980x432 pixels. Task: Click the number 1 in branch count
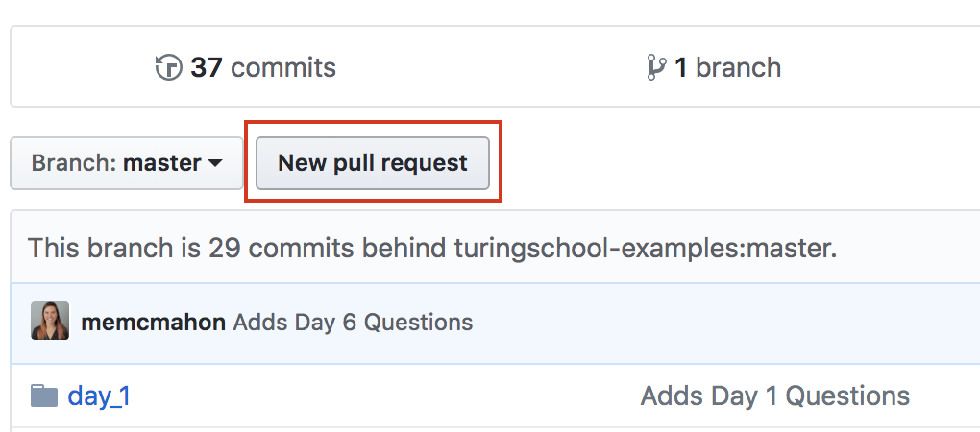coord(680,68)
